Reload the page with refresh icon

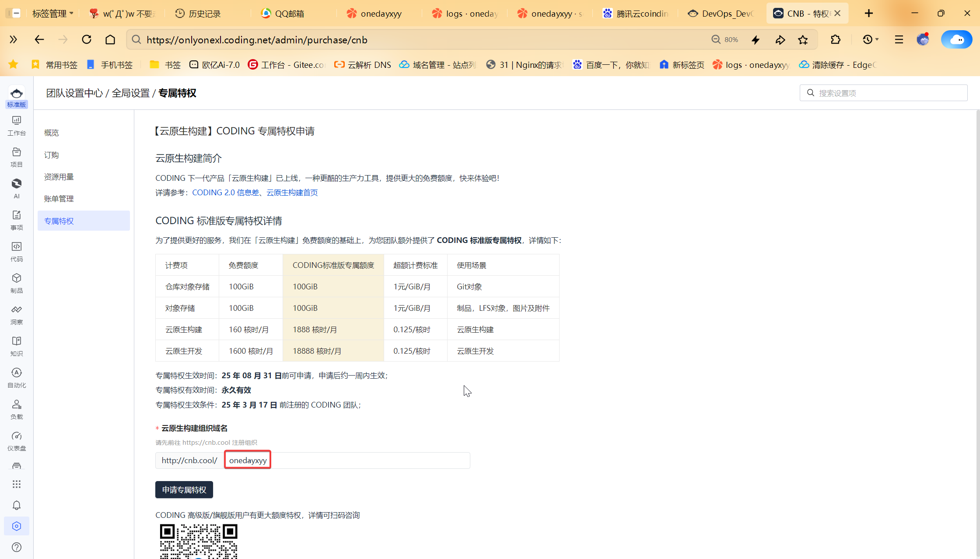[87, 39]
